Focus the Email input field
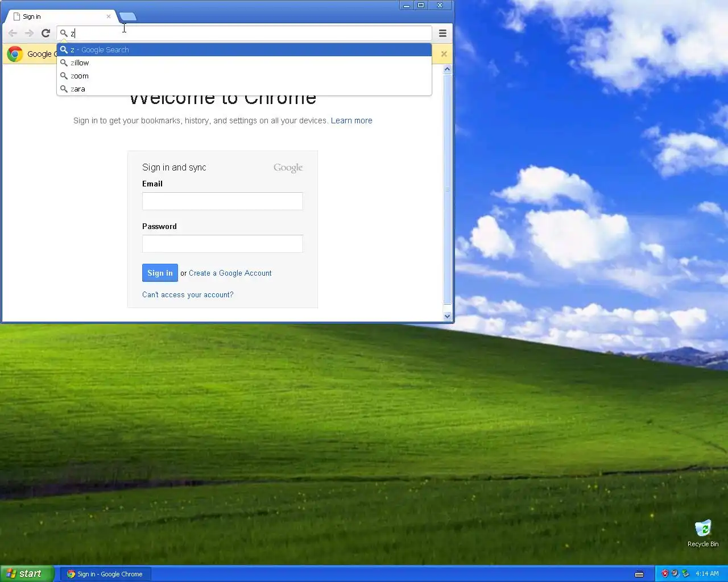This screenshot has height=582, width=728. pos(222,201)
